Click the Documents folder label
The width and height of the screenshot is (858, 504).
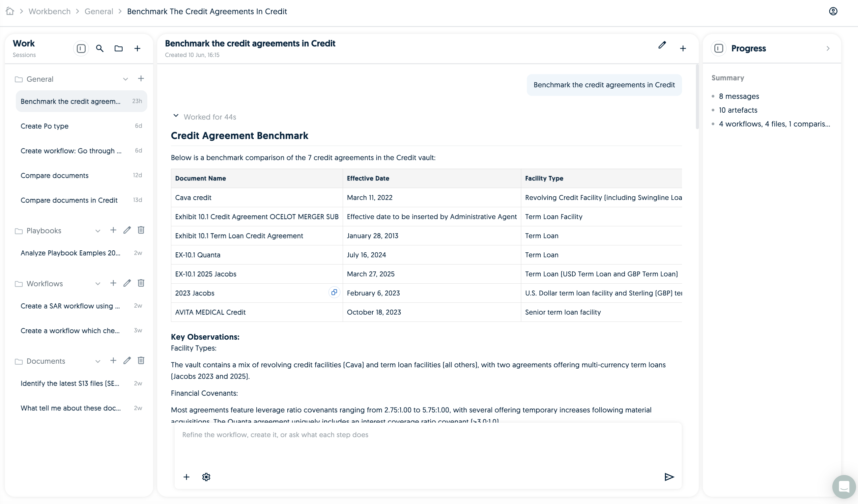45,361
